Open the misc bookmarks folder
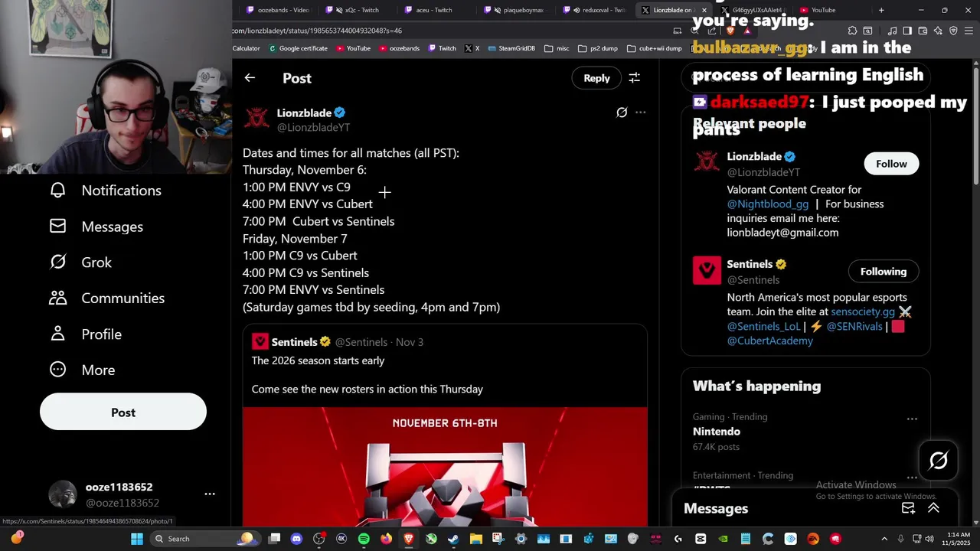Image resolution: width=980 pixels, height=551 pixels. (557, 48)
